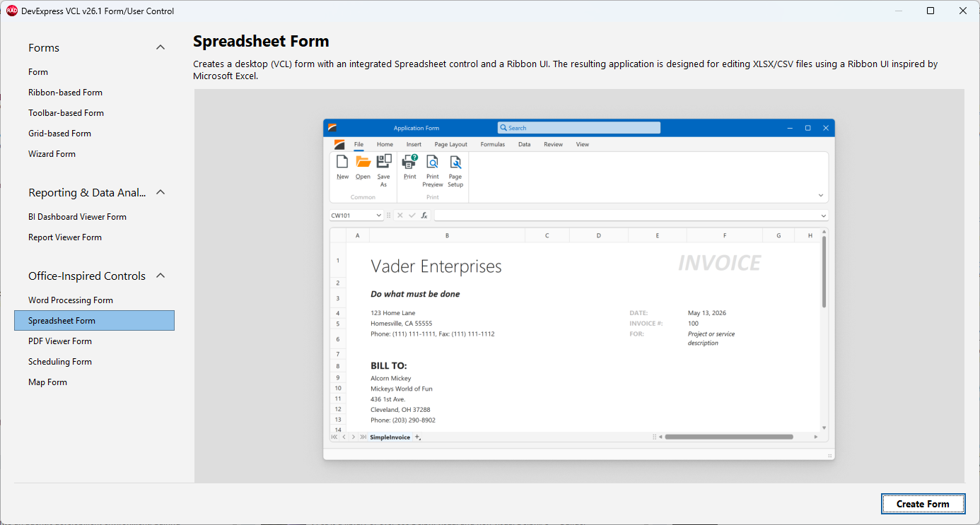Open the Data ribbon tab
The image size is (980, 525).
(x=524, y=144)
